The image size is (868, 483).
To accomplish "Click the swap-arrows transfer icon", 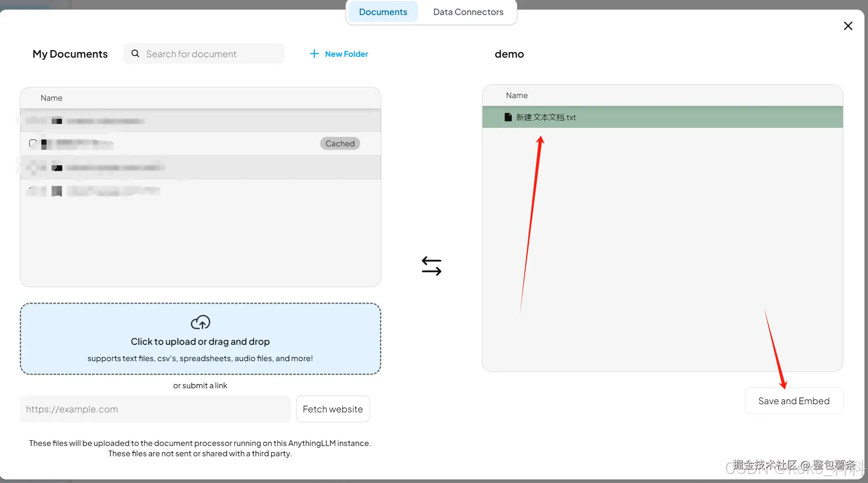I will [431, 266].
